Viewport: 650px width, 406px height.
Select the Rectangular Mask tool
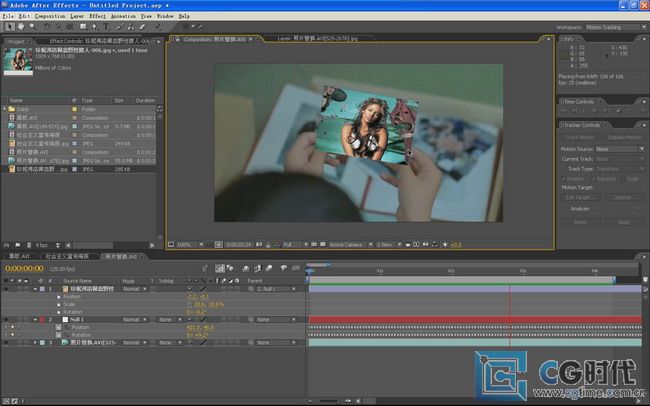click(x=83, y=27)
